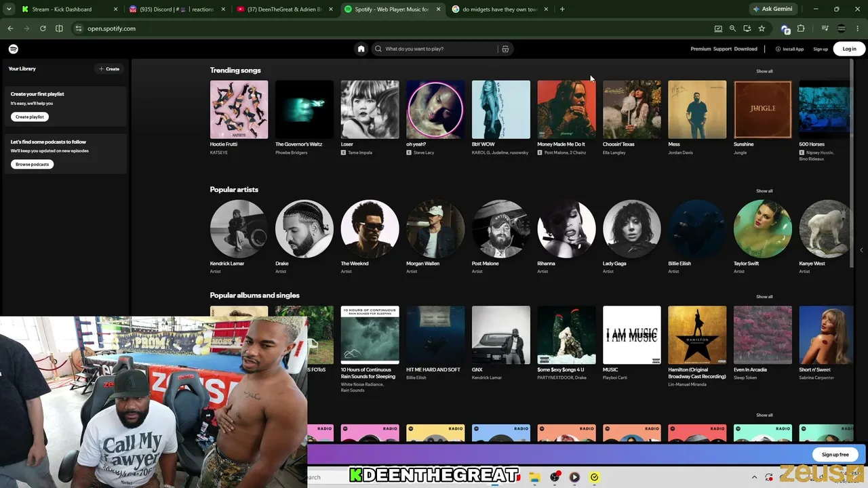Open the media player taskbar icon
The image size is (868, 488).
[574, 477]
